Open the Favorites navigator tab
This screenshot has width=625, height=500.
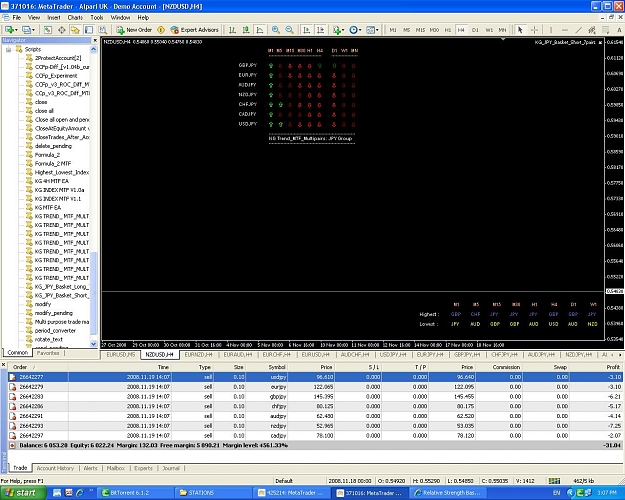pyautogui.click(x=48, y=353)
